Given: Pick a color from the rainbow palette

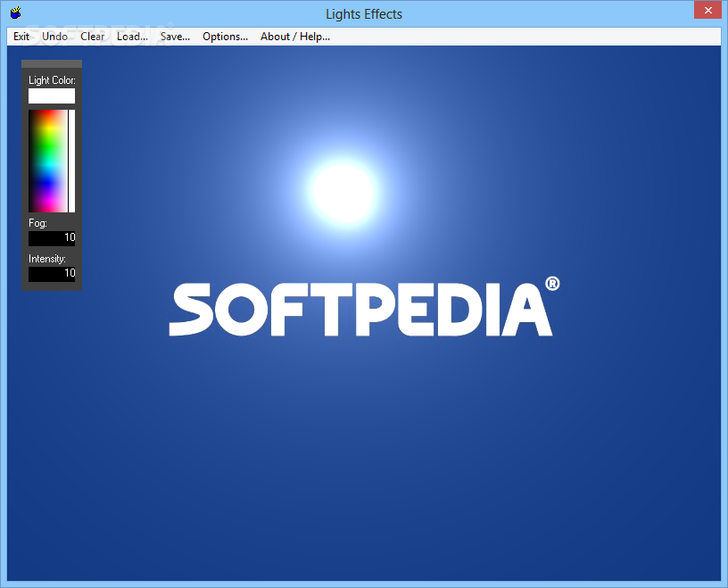Looking at the screenshot, I should click(x=48, y=161).
